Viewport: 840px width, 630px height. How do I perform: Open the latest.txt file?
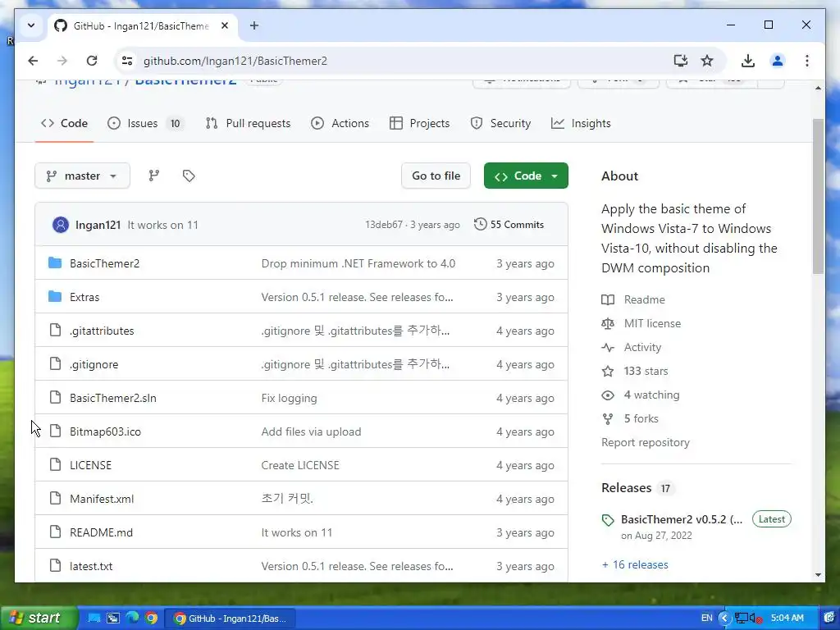(91, 566)
